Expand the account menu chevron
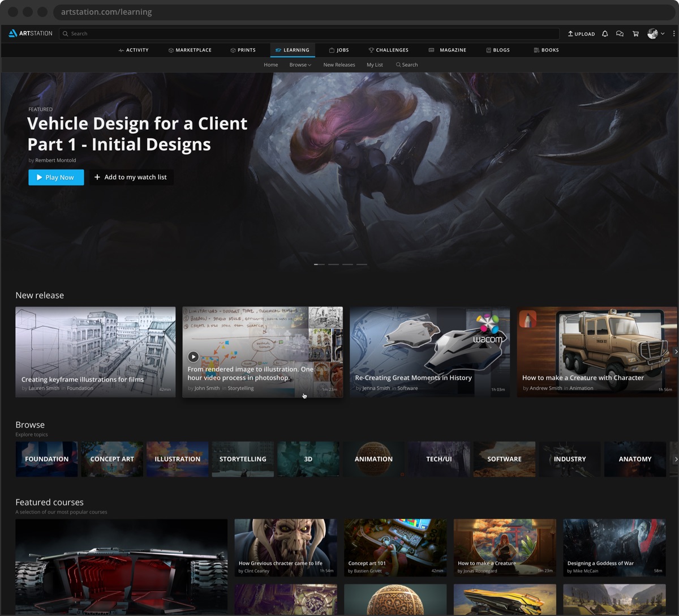This screenshot has height=616, width=679. pyautogui.click(x=664, y=34)
